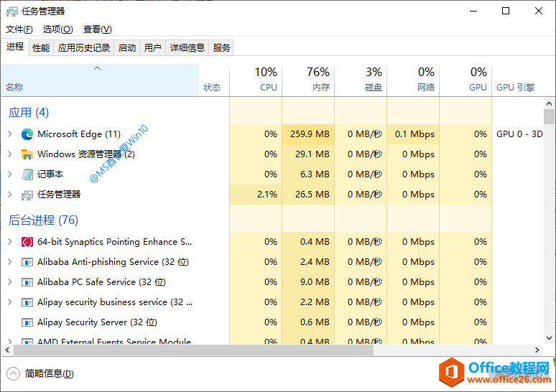Click the horizontal scrollbar thumb
The image size is (556, 392).
194,350
